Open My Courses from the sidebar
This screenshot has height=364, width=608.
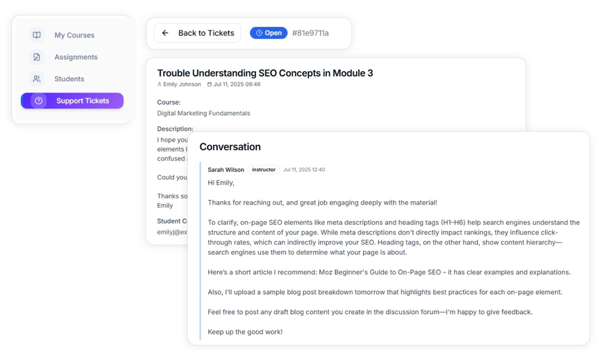(x=74, y=35)
